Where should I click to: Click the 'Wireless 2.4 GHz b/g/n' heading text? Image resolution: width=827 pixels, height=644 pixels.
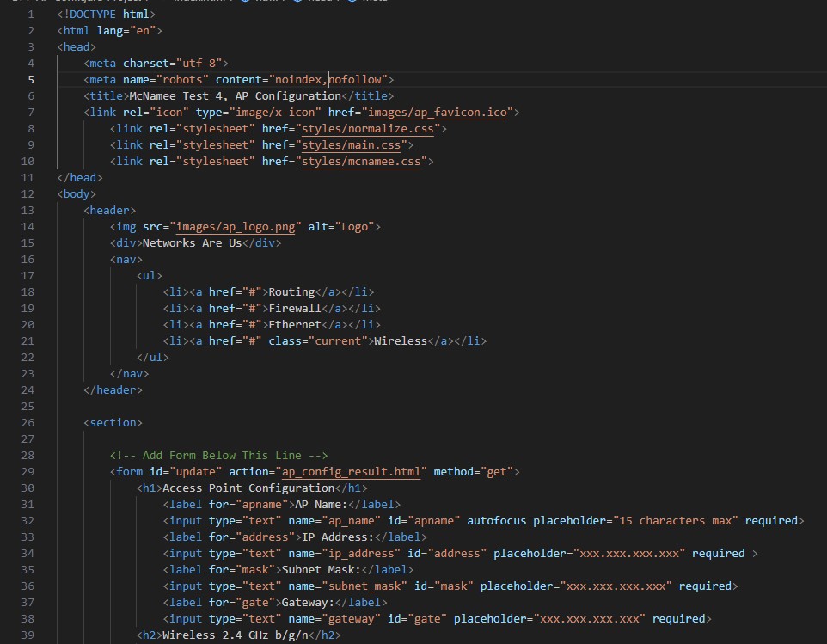tap(236, 635)
